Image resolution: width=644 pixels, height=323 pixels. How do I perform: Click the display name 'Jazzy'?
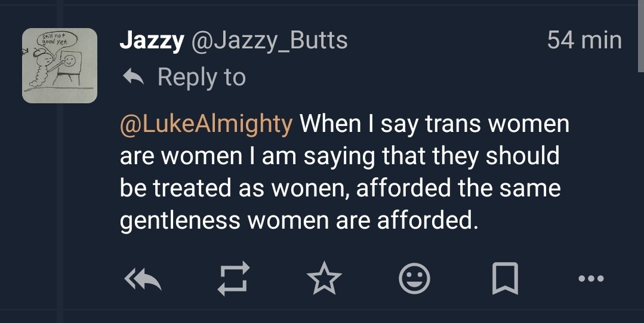point(152,40)
